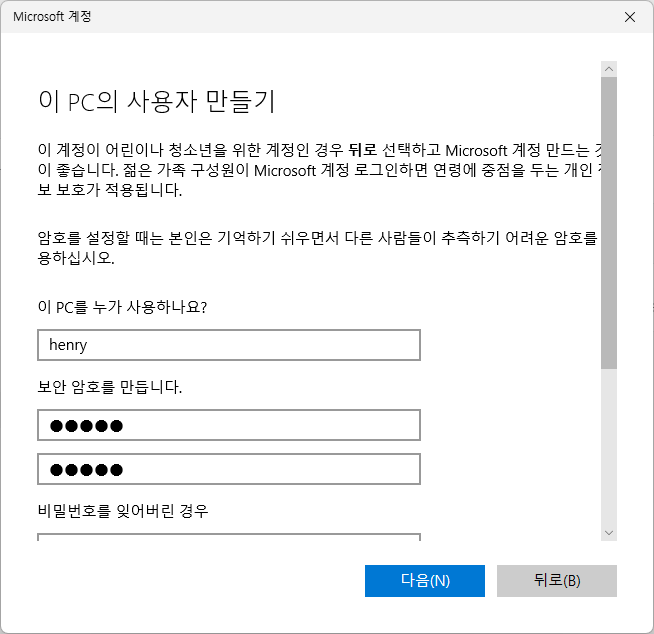Click the '비밀번호를 잊어버린 경우' label
654x634 pixels.
(x=123, y=511)
